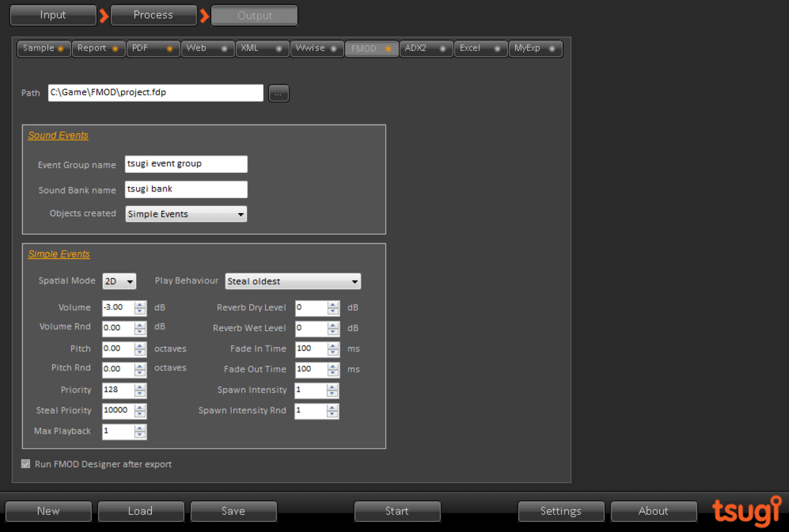This screenshot has height=532, width=789.
Task: Open the About dialog
Action: [654, 511]
